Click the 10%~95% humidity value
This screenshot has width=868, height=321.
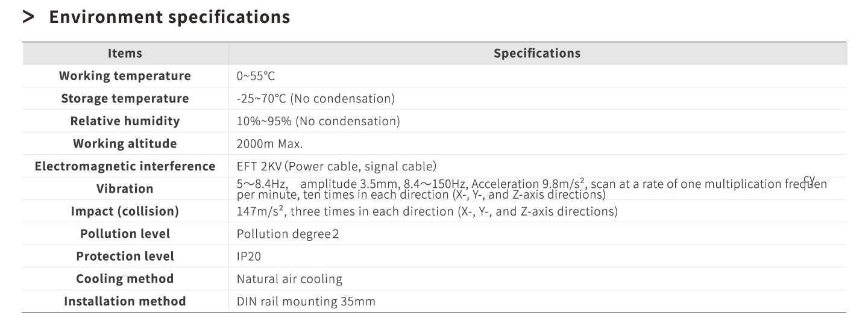(x=318, y=121)
